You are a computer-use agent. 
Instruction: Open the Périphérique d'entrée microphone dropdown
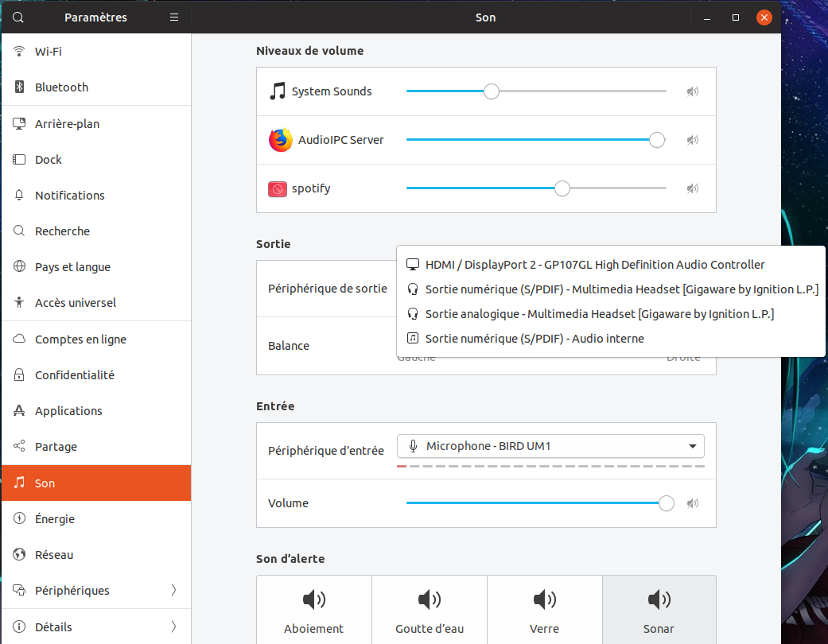coord(550,446)
